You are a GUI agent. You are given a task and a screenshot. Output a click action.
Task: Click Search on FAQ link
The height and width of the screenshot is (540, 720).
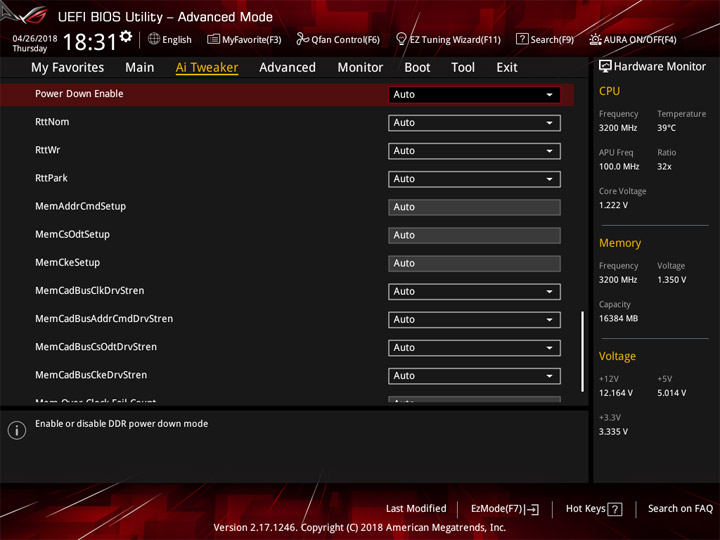[x=680, y=509]
